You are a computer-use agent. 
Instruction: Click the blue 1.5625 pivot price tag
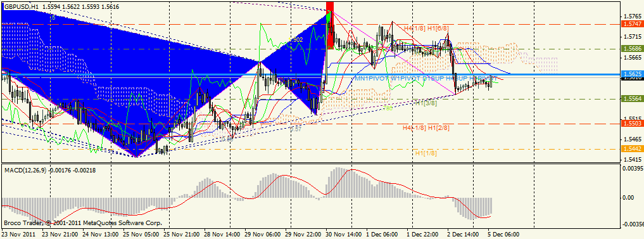point(632,74)
